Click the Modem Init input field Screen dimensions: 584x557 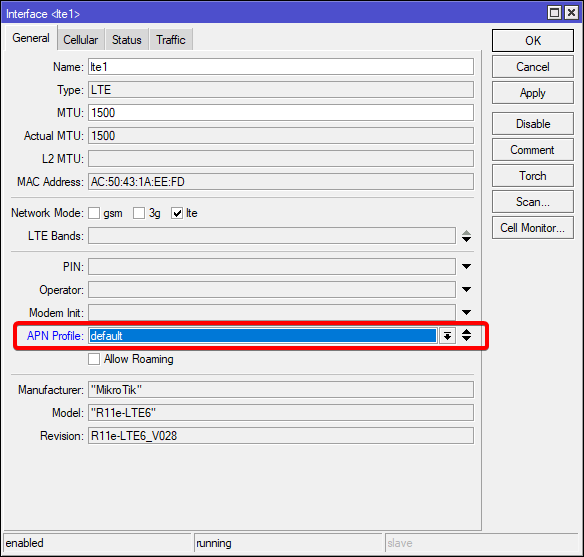[272, 312]
